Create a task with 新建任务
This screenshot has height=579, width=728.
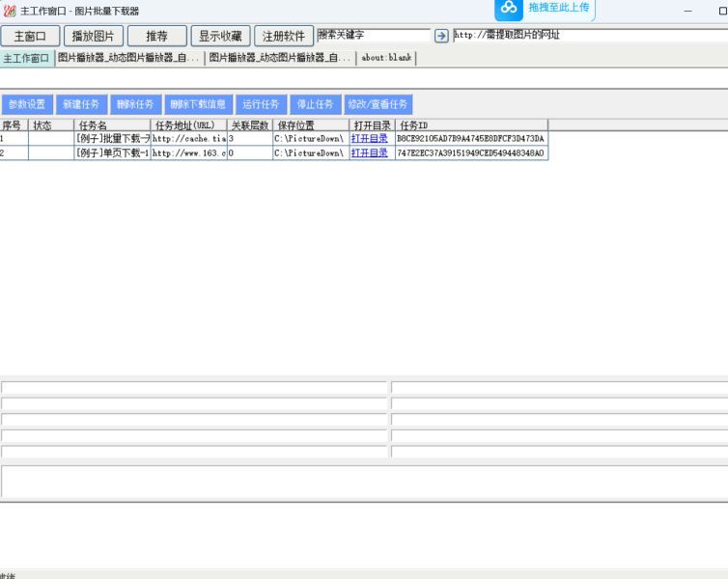click(81, 104)
